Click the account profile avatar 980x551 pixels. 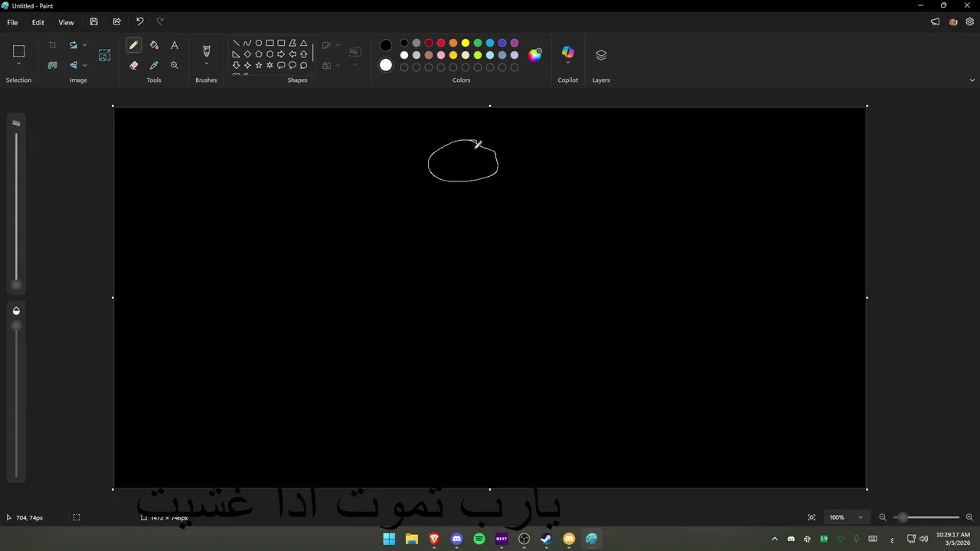[953, 22]
